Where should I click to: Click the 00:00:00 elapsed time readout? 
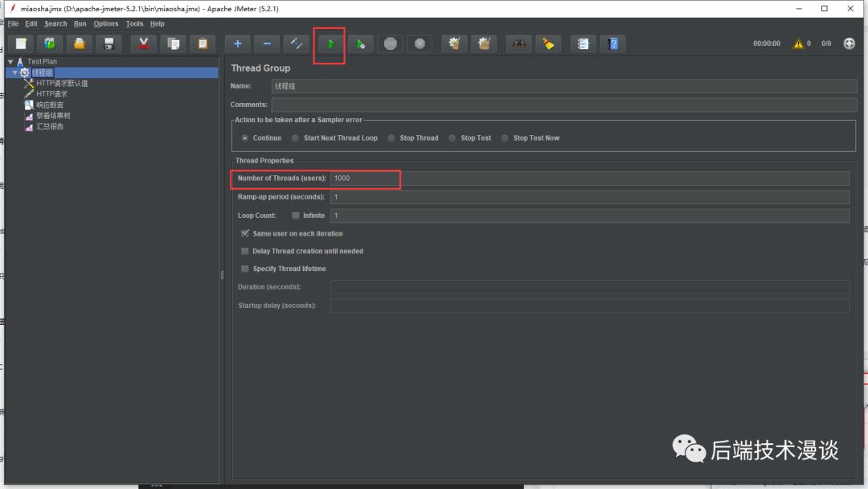(766, 43)
